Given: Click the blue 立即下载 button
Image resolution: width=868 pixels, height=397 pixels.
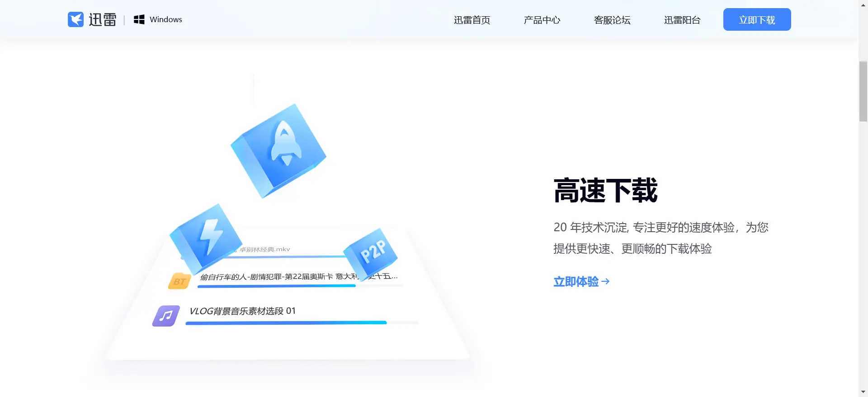Looking at the screenshot, I should point(757,19).
